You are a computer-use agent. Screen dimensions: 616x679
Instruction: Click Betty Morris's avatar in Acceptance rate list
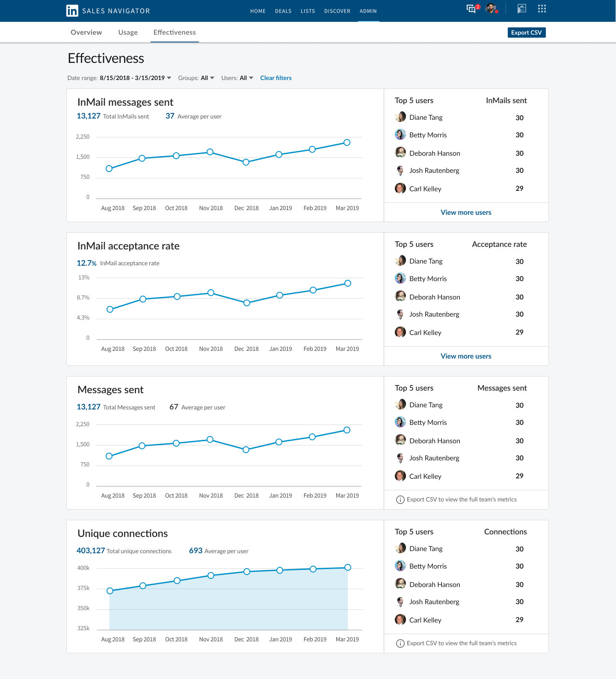pos(400,278)
